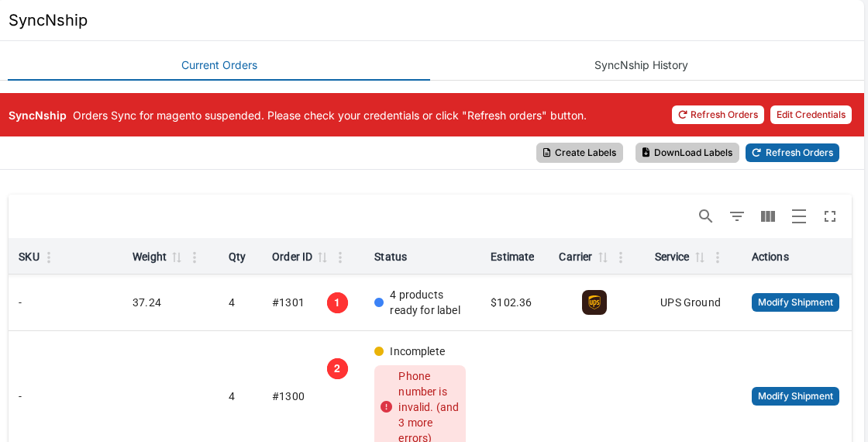The image size is (868, 442).
Task: Open the Weight column options menu
Action: click(x=195, y=257)
